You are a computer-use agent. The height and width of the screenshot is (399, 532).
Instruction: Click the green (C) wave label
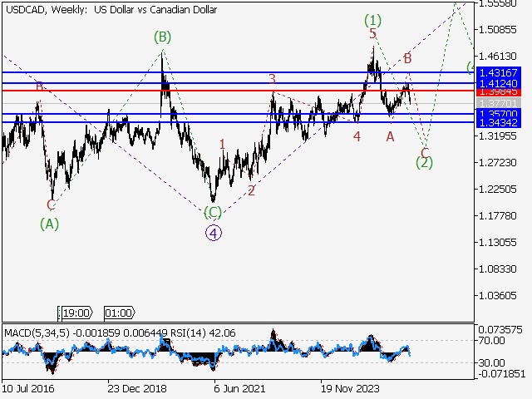(x=214, y=212)
